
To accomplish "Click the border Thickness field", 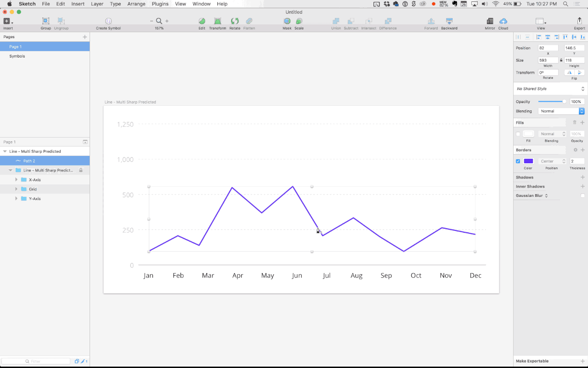I will (577, 161).
